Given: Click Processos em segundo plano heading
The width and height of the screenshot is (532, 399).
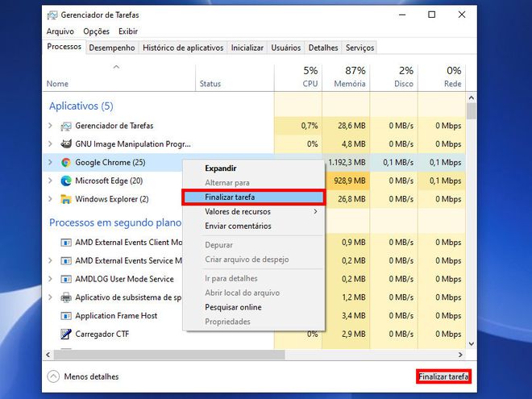Looking at the screenshot, I should click(115, 223).
